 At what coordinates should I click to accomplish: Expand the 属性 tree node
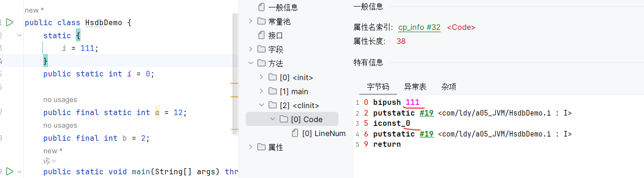[250, 147]
